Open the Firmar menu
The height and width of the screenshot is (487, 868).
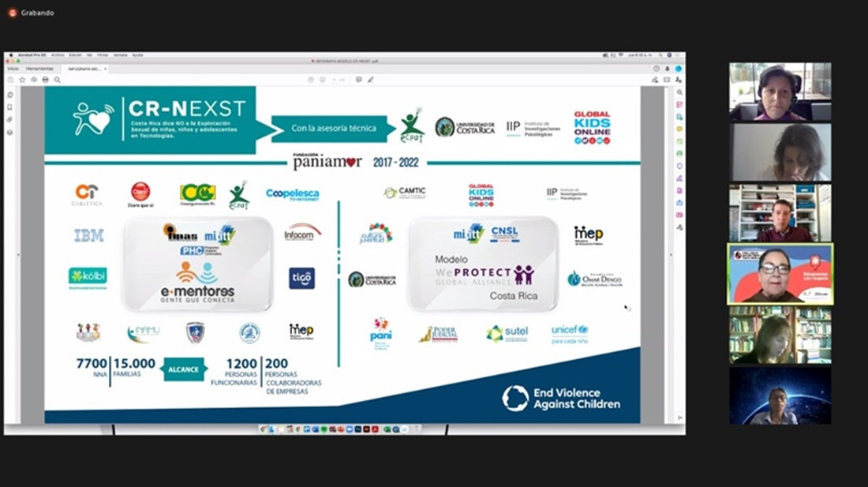[x=103, y=55]
